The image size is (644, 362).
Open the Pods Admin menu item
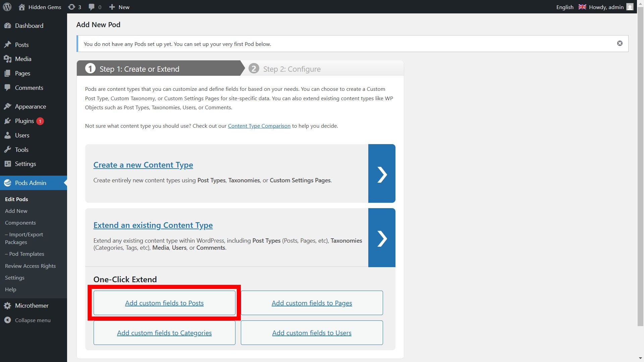tap(34, 183)
